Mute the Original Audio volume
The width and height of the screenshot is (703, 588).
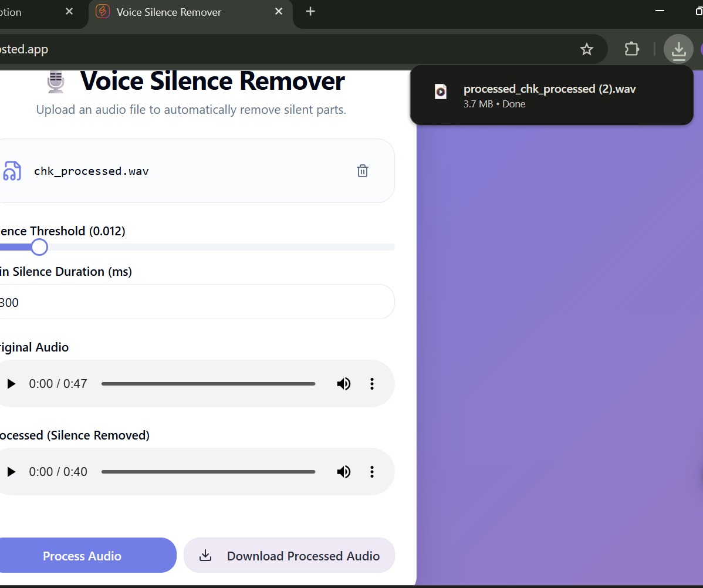point(344,384)
